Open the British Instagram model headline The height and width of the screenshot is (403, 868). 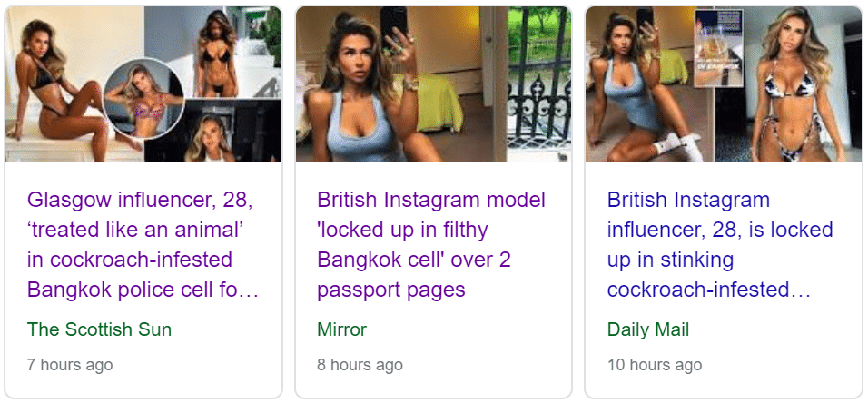pyautogui.click(x=431, y=244)
